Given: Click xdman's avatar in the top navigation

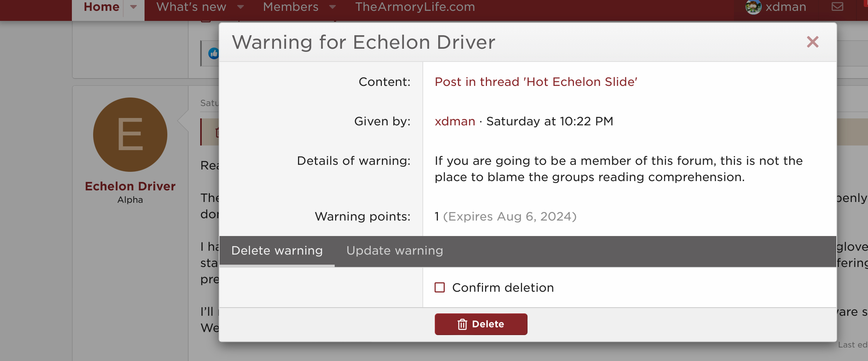Looking at the screenshot, I should (753, 7).
